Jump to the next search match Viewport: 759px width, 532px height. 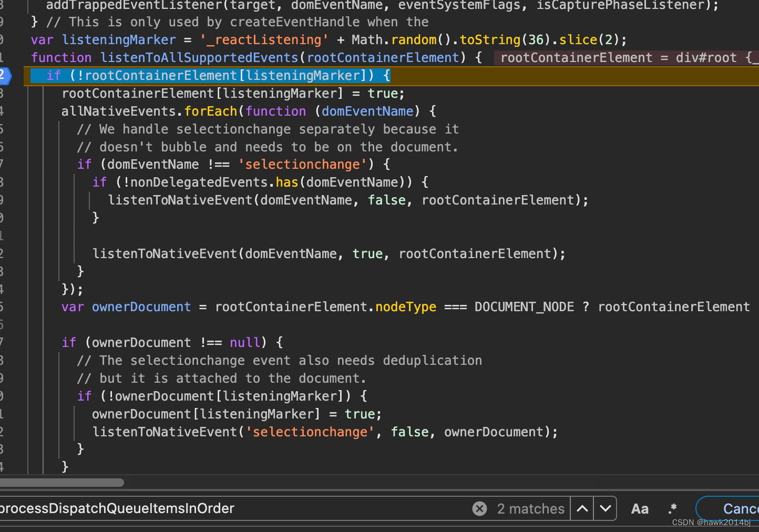(x=605, y=508)
